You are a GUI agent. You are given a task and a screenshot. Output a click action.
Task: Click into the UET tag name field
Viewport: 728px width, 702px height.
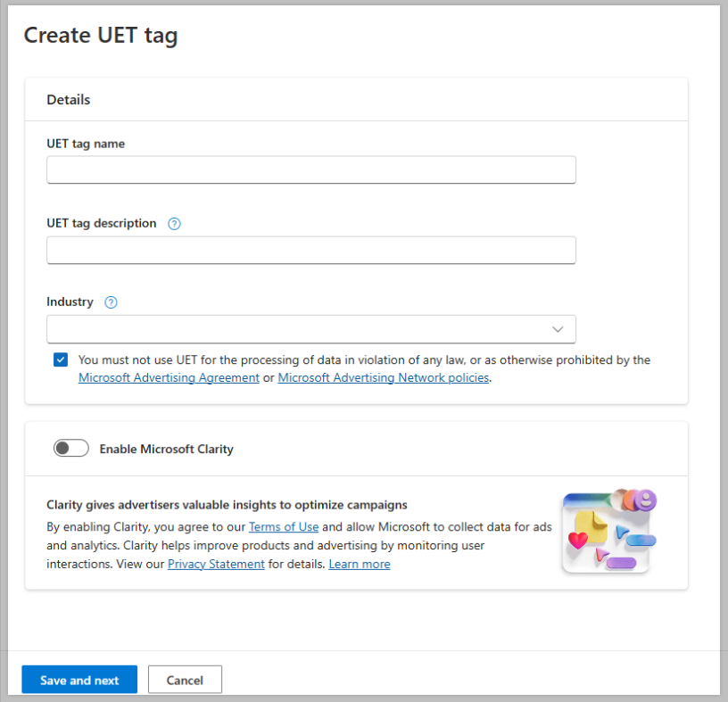point(310,169)
